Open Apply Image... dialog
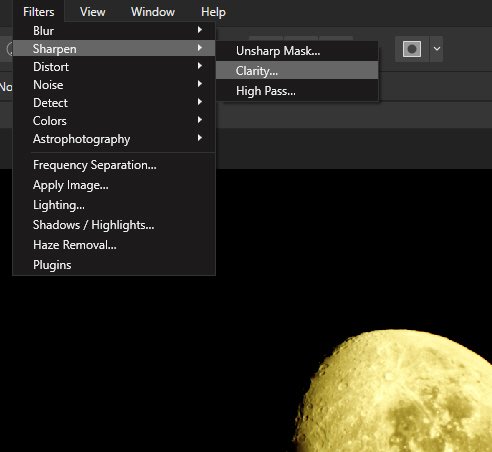 click(114, 185)
